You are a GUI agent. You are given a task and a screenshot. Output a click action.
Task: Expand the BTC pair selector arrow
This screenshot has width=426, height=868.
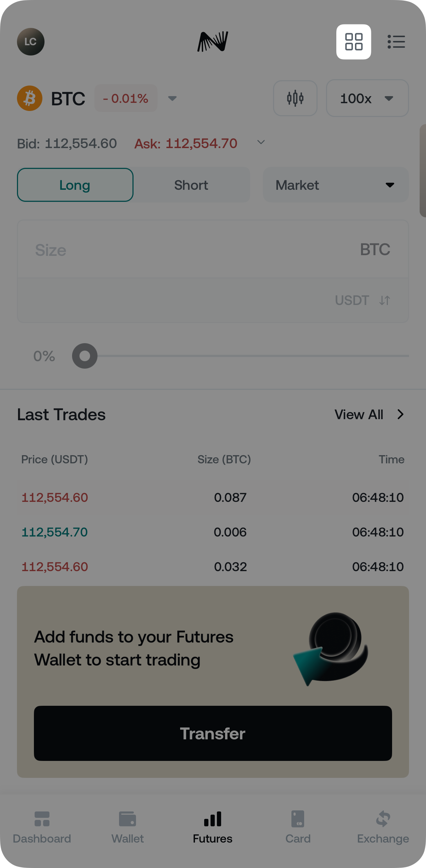pos(172,98)
